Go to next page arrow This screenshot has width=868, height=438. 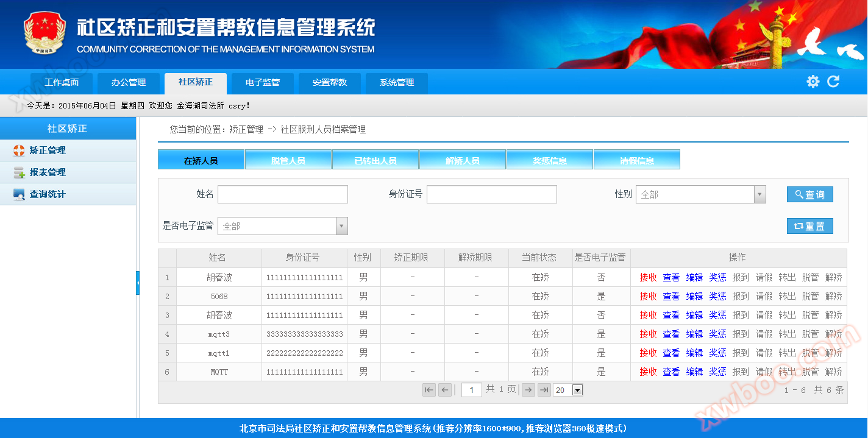528,390
